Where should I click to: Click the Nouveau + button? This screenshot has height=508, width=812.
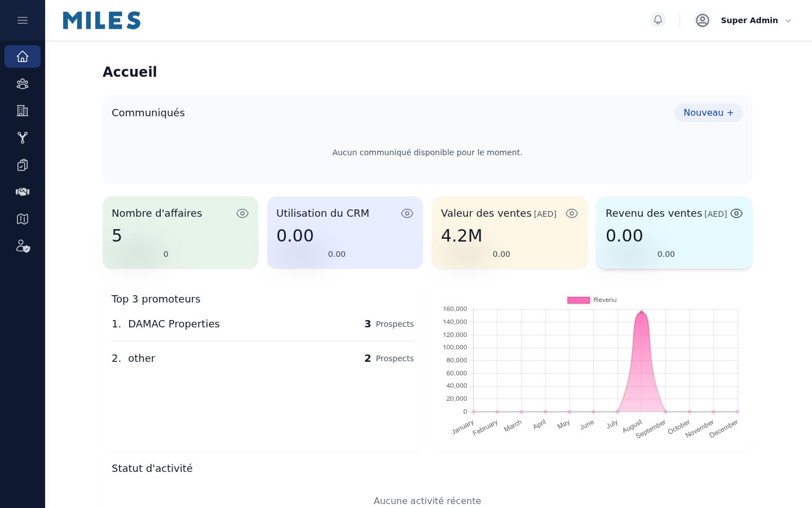pyautogui.click(x=709, y=113)
